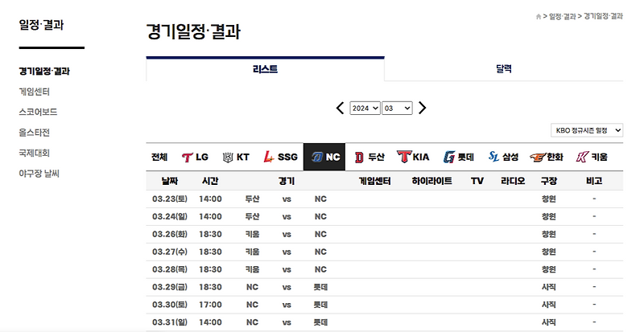The width and height of the screenshot is (644, 332).
Task: Click the 하이라이트 column header
Action: tap(432, 181)
